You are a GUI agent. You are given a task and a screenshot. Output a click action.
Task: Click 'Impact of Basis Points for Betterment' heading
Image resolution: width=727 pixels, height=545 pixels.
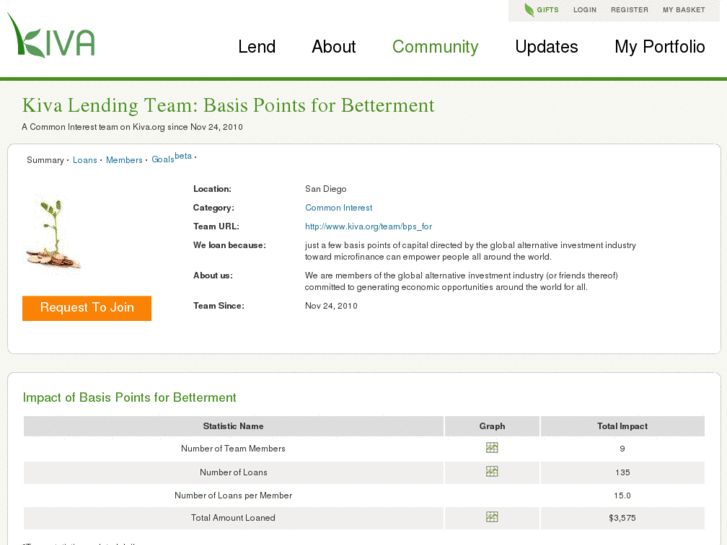129,398
